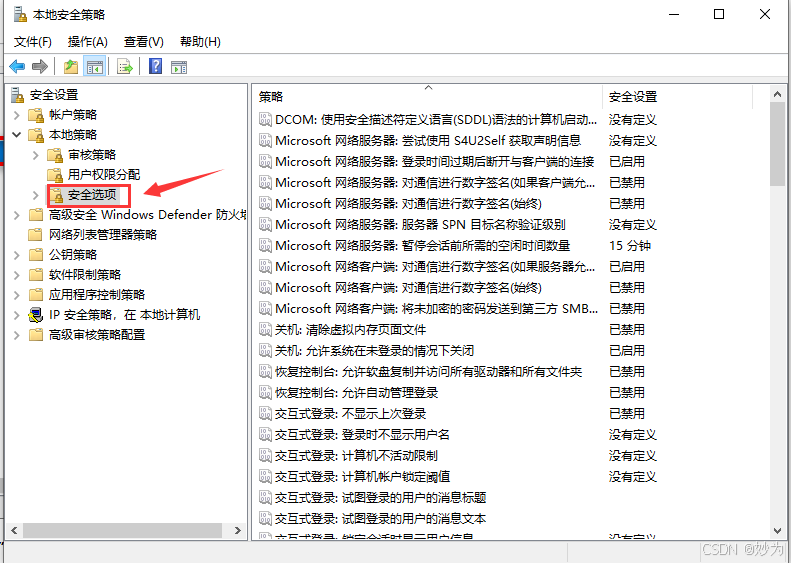Click the policy list scroll down arrow

(x=777, y=531)
